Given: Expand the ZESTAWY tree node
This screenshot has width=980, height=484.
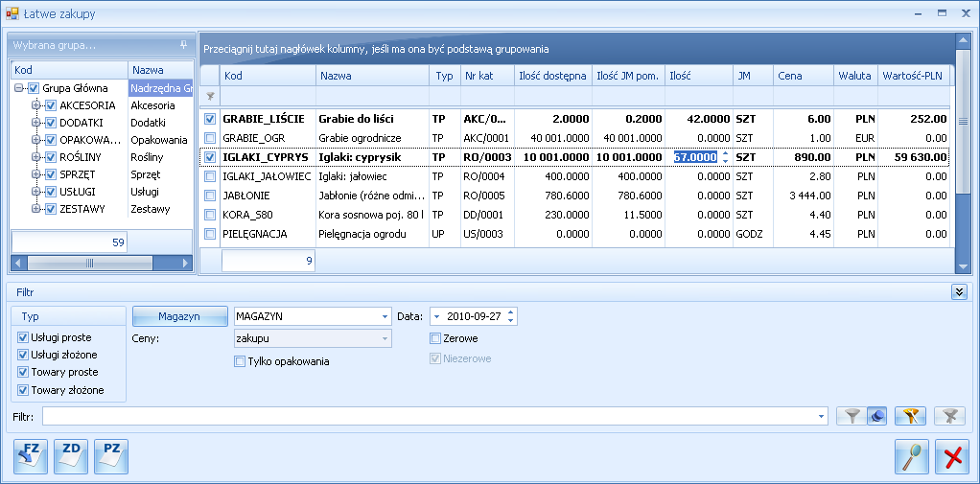Looking at the screenshot, I should pyautogui.click(x=35, y=209).
